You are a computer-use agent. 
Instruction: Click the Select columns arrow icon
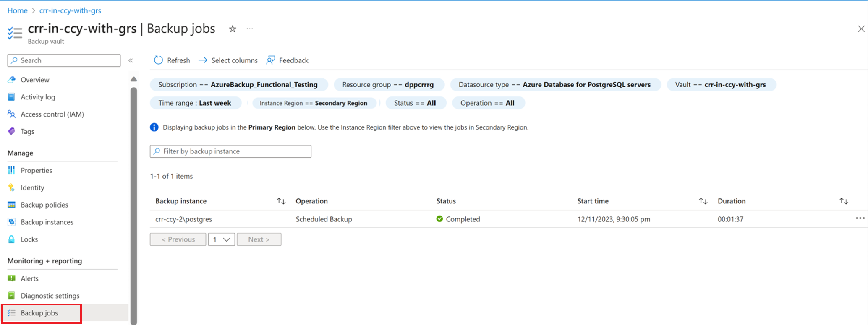[x=203, y=60]
